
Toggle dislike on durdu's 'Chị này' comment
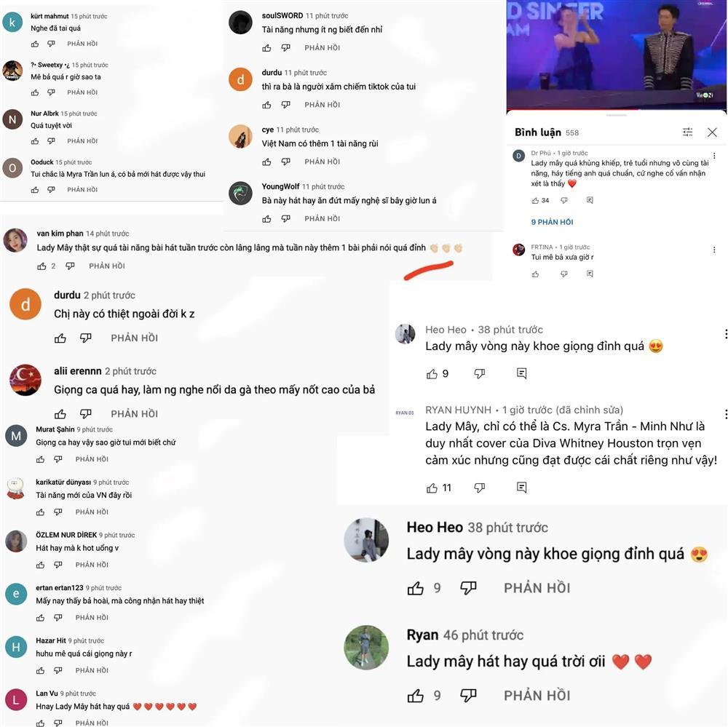tap(85, 338)
